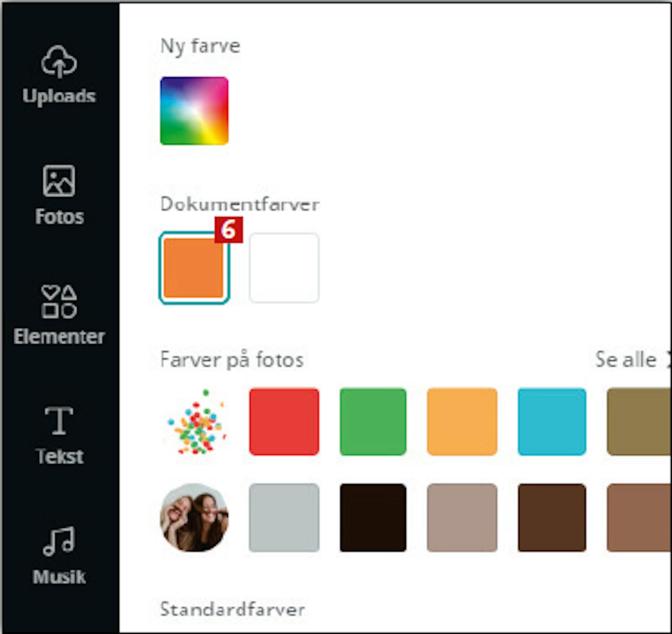The width and height of the screenshot is (672, 634).
Task: Pick the taupe beige photo swatch
Action: pyautogui.click(x=462, y=518)
